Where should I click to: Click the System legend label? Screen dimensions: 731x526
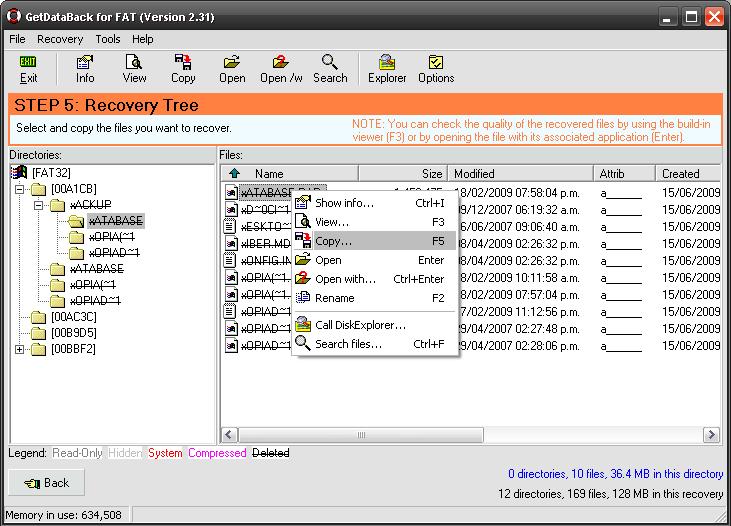(x=165, y=453)
